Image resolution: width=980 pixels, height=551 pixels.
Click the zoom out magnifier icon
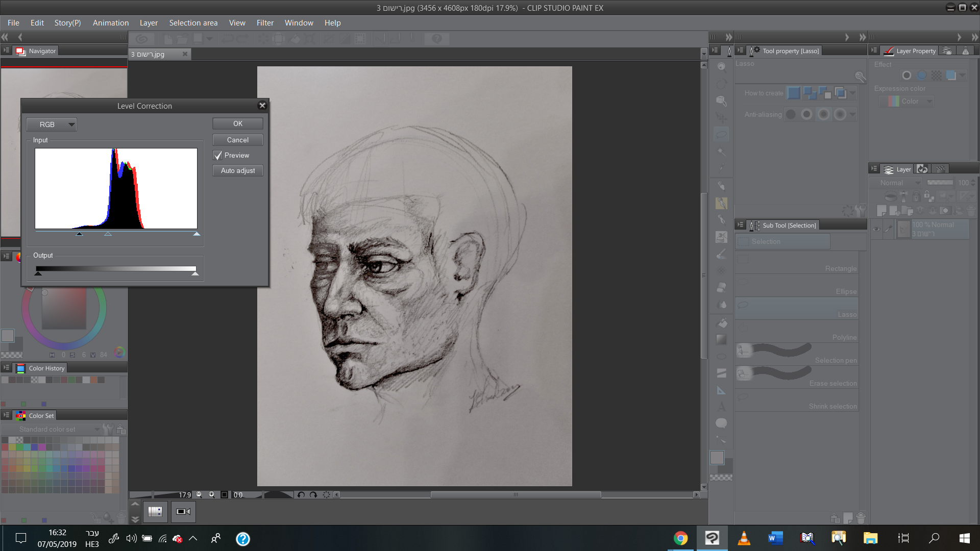click(199, 494)
